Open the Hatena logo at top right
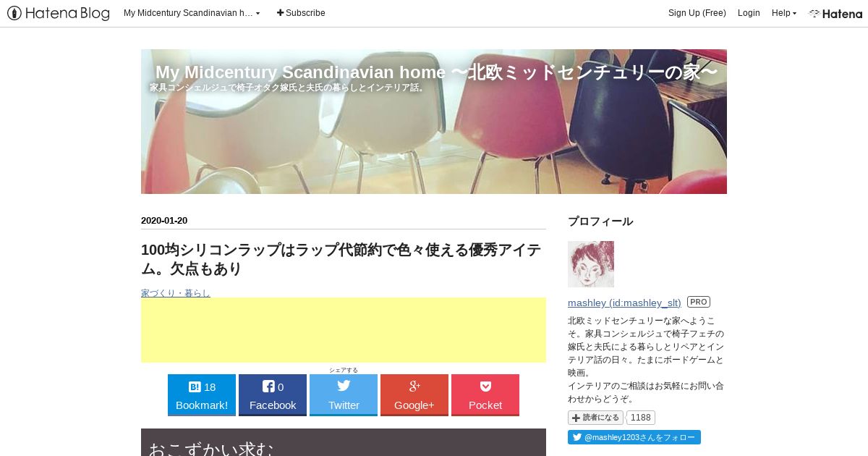 835,13
